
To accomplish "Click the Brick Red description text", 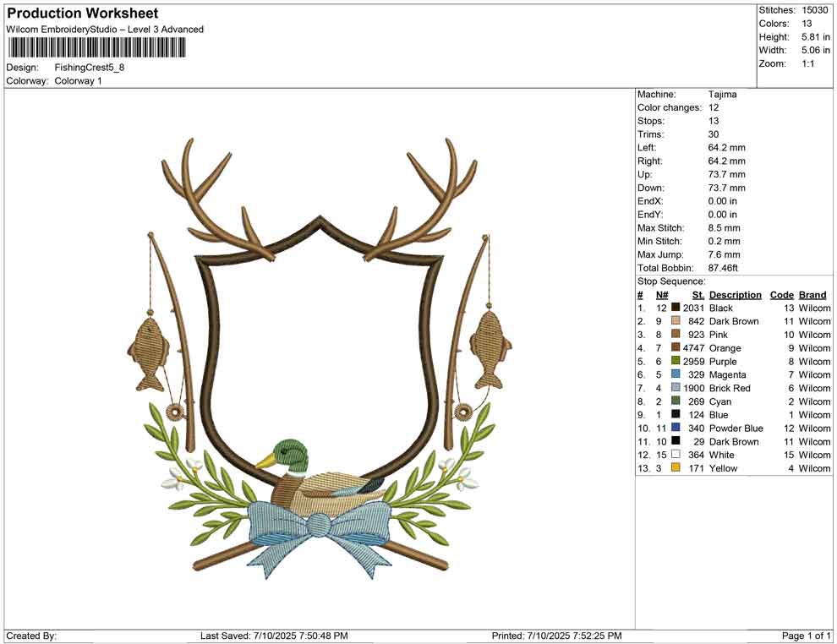I will point(730,388).
